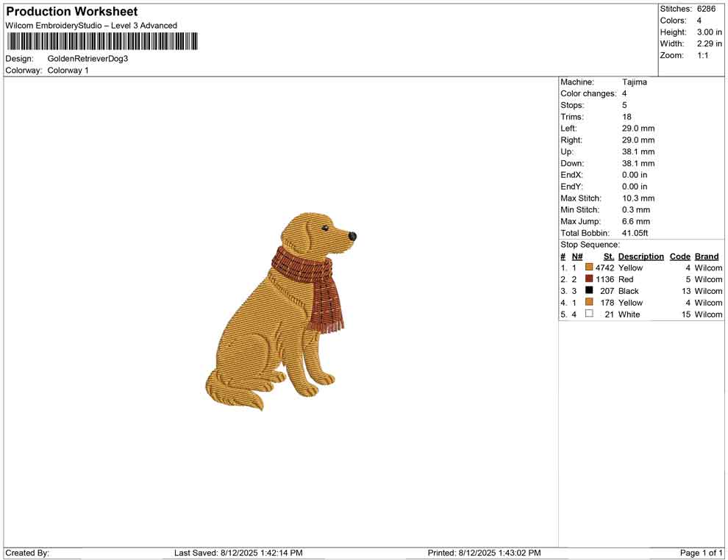Click the Left value 29.0 mm
The width and height of the screenshot is (728, 560).
coord(638,129)
